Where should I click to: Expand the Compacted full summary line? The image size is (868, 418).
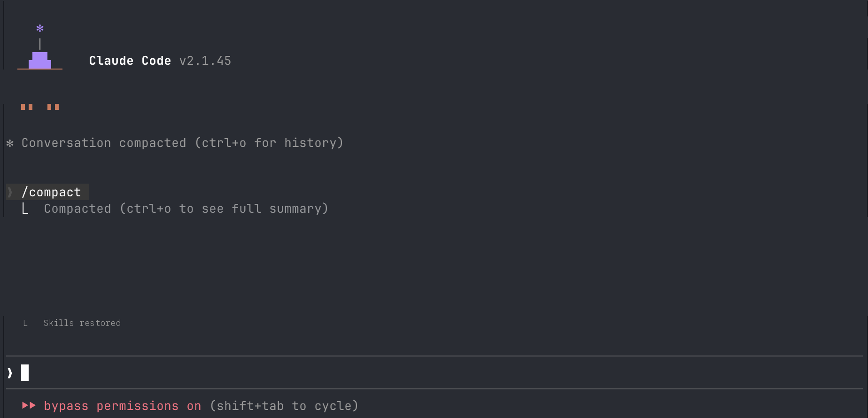point(186,209)
